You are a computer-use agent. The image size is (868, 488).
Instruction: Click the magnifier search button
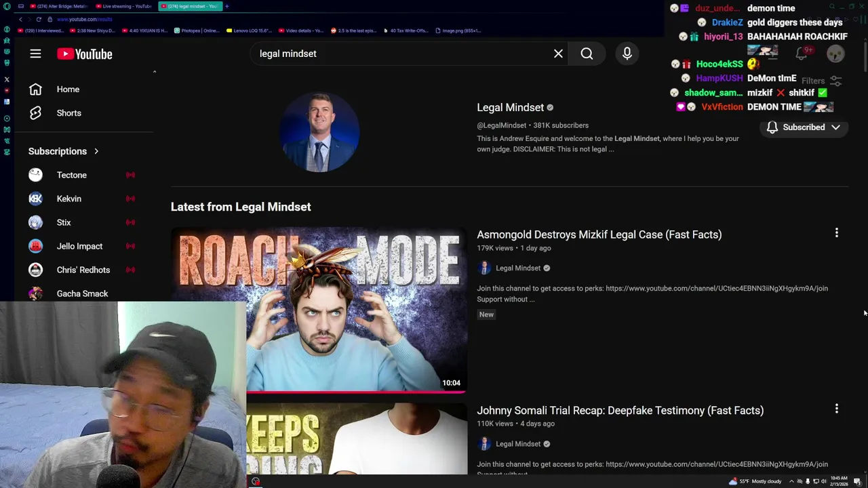(x=587, y=54)
